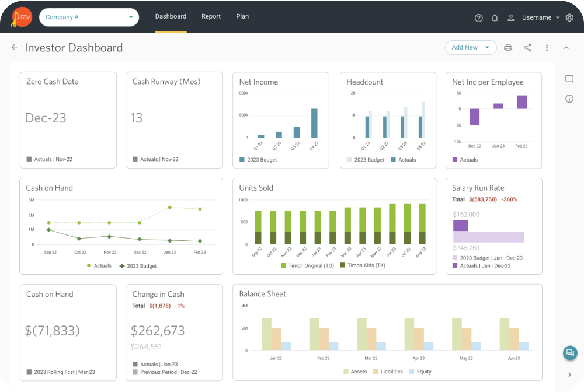Open the chat support bubble
Screen dimensions: 584x392
[569, 352]
